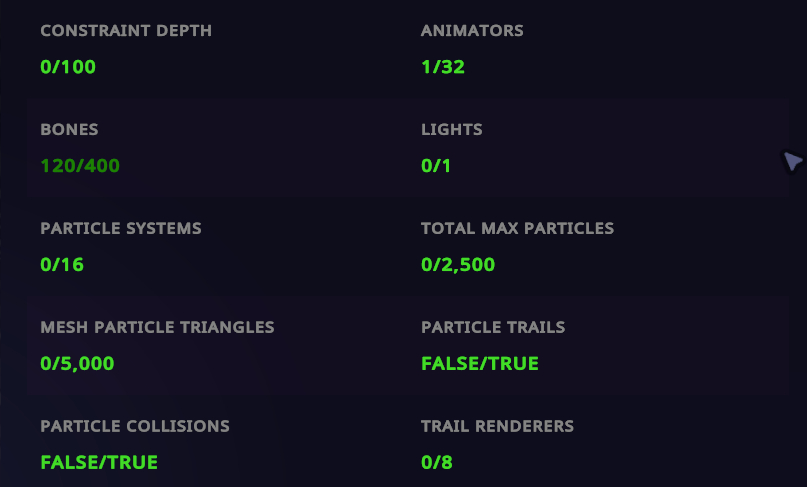Click the Bones stat label
Viewport: 807px width, 487px height.
click(x=69, y=130)
